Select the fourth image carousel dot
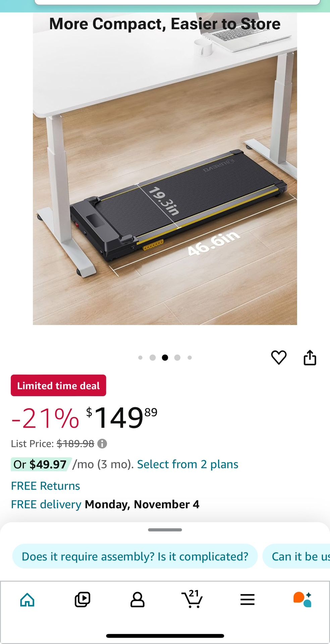The image size is (330, 644). pos(177,358)
